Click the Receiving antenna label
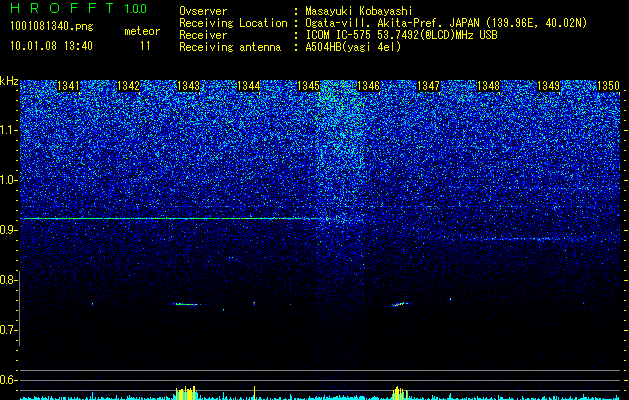This screenshot has height=400, width=629. [230, 47]
